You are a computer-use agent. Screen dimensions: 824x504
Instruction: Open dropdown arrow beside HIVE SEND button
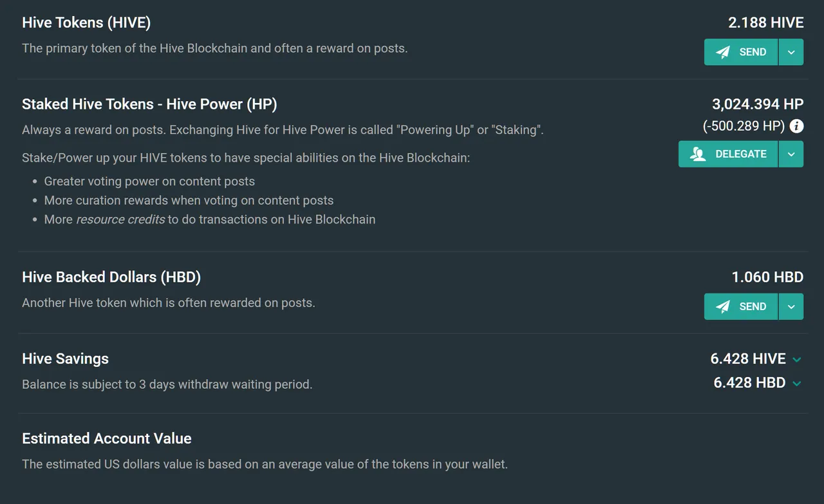click(791, 52)
